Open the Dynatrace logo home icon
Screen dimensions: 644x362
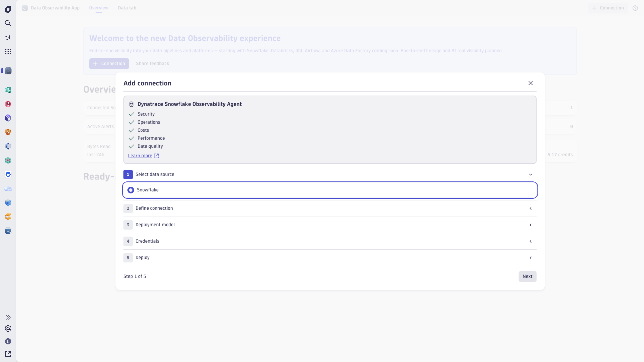pos(8,10)
